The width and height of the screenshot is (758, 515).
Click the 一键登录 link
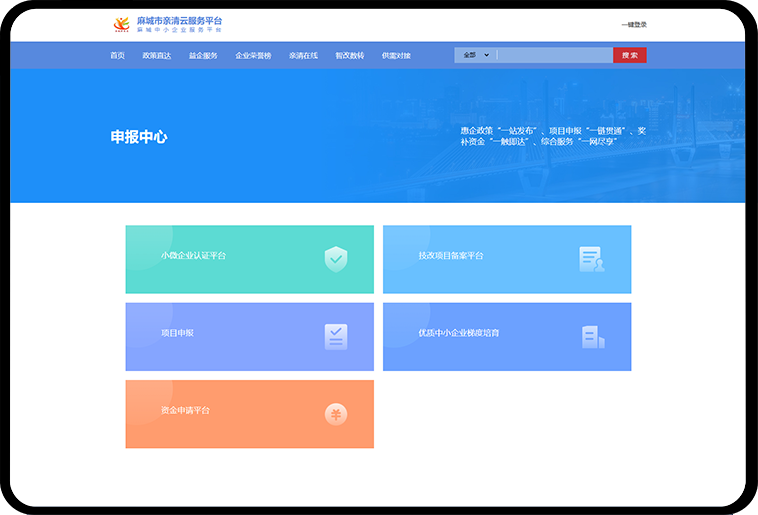633,24
